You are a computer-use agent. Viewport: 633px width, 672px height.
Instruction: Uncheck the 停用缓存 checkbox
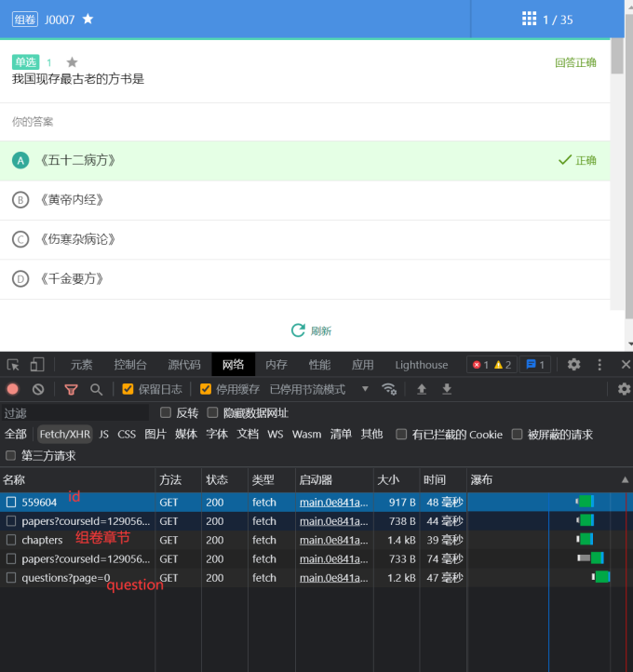pos(206,389)
